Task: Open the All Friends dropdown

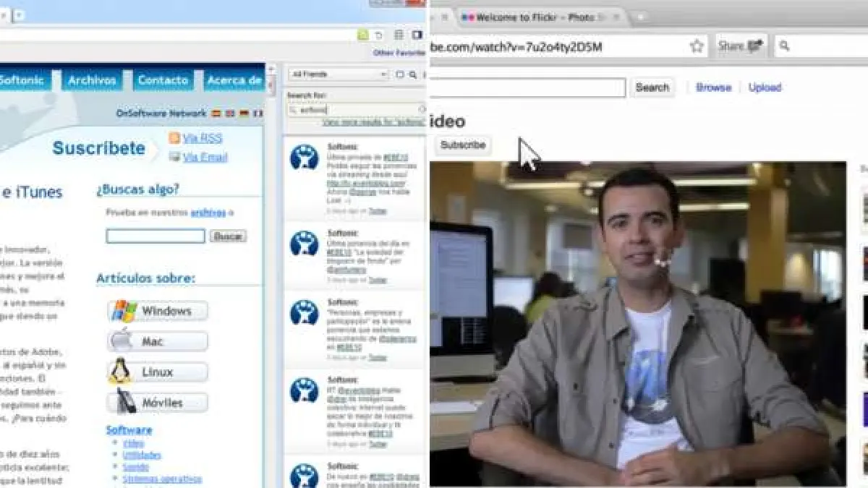Action: point(339,74)
